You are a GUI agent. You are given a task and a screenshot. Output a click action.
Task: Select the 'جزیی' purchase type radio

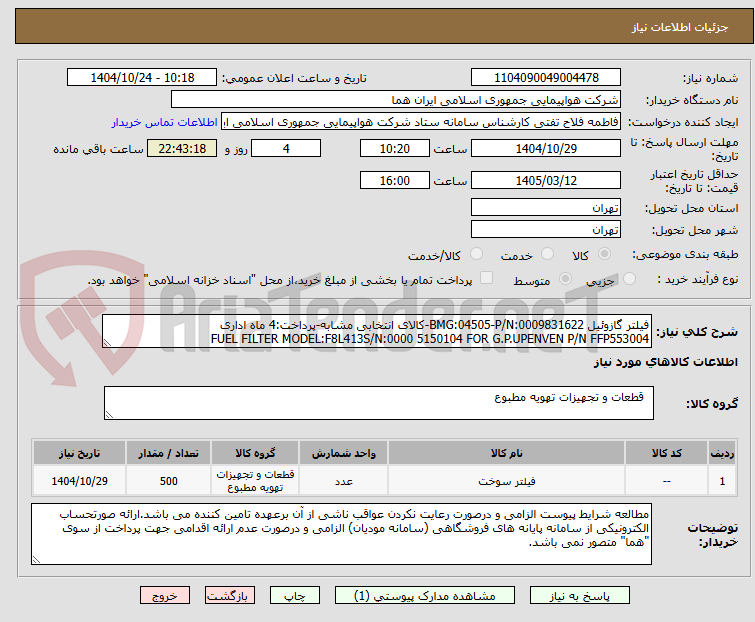[x=629, y=279]
